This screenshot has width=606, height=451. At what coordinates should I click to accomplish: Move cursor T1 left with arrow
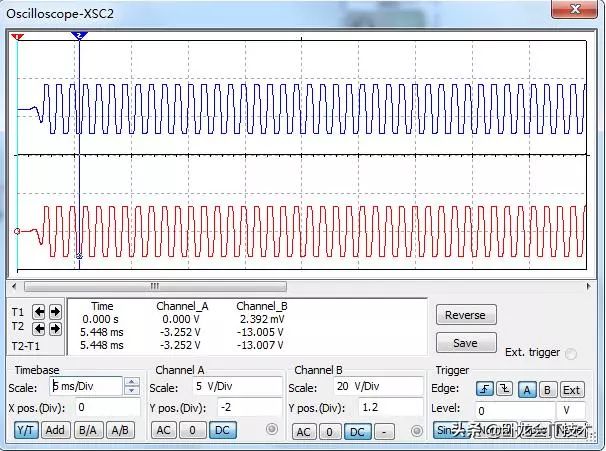click(39, 311)
